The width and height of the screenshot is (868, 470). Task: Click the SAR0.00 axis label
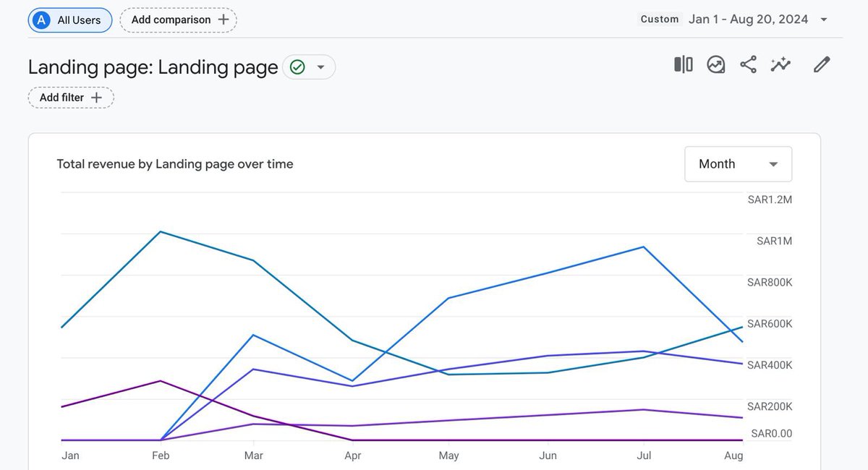tap(772, 434)
